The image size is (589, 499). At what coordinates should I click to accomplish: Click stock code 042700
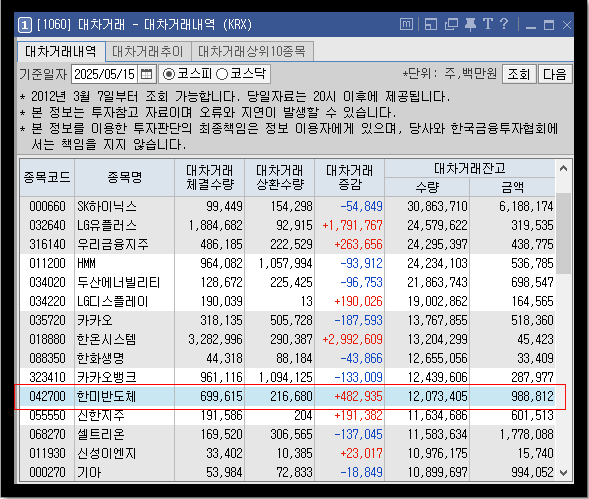[x=47, y=396]
